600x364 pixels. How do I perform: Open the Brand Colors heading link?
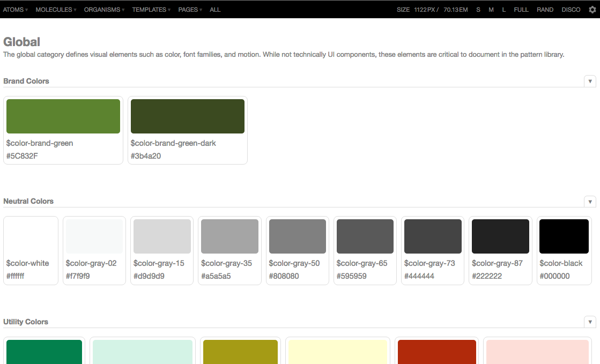coord(26,81)
